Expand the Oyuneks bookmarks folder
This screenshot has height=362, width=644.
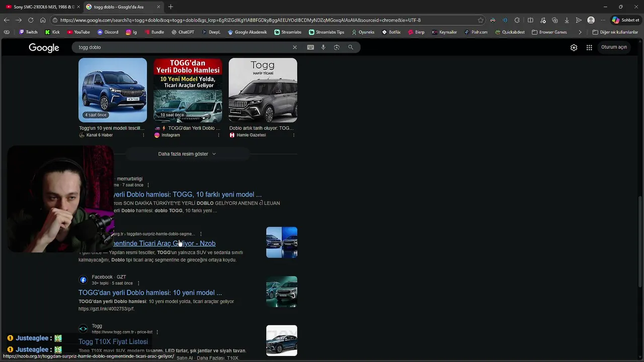pos(363,32)
